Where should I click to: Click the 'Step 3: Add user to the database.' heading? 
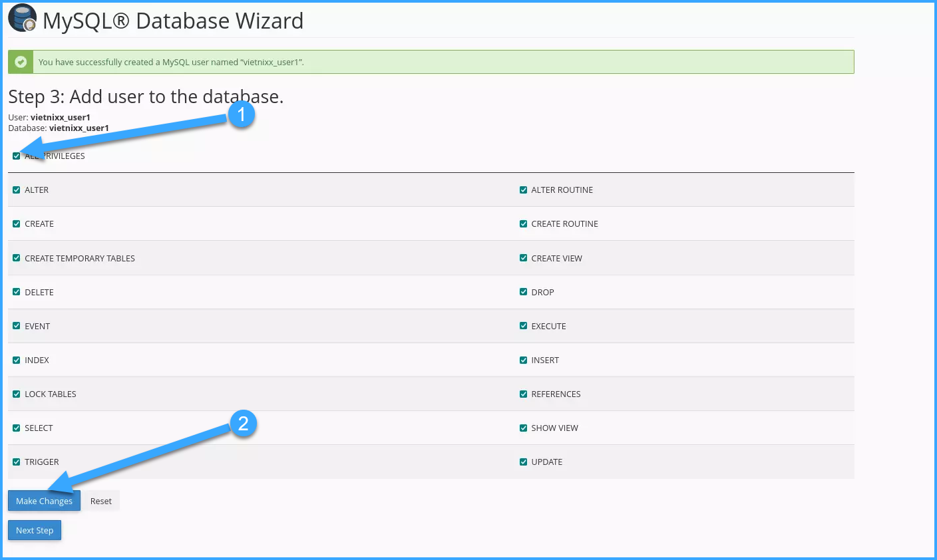pos(146,97)
